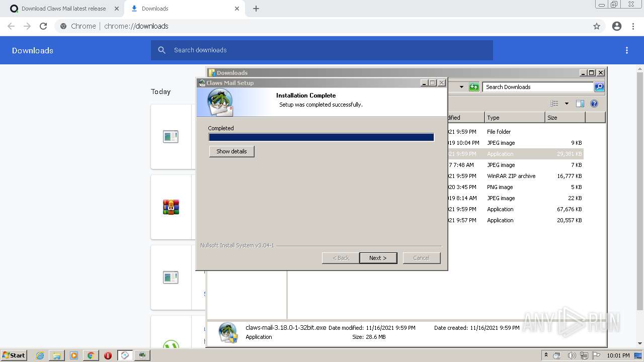Click the WinRAR archive download icon
This screenshot has height=362, width=644.
(171, 207)
